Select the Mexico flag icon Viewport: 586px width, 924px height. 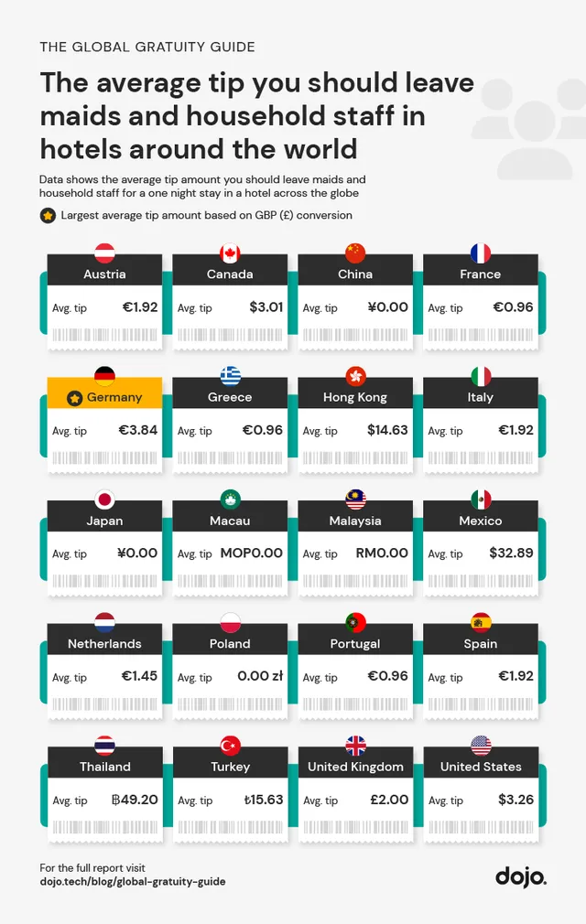pyautogui.click(x=481, y=500)
